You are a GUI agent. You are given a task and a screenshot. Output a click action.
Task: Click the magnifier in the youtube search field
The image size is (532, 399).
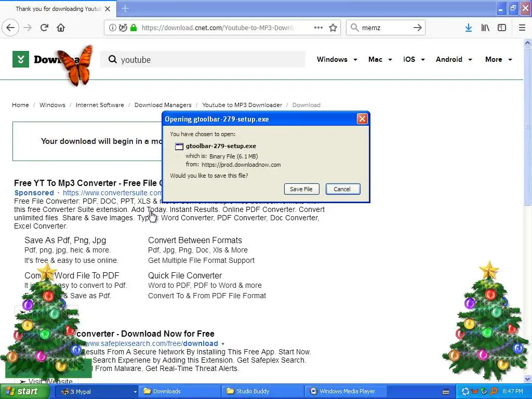112,59
